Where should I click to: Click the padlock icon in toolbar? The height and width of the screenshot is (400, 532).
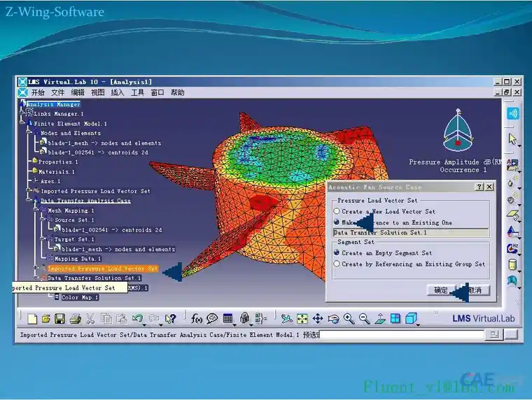[x=244, y=318]
